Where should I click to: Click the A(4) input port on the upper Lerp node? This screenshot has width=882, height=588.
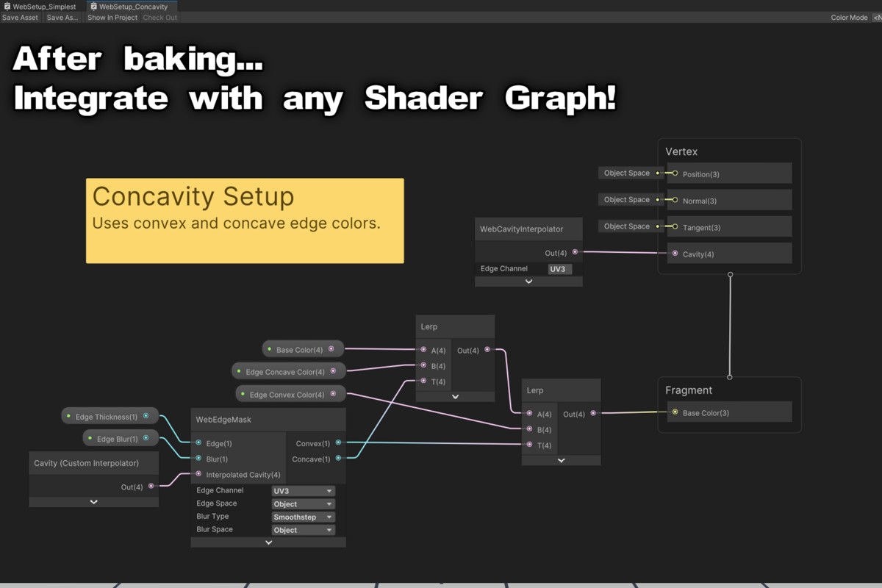[x=422, y=351]
